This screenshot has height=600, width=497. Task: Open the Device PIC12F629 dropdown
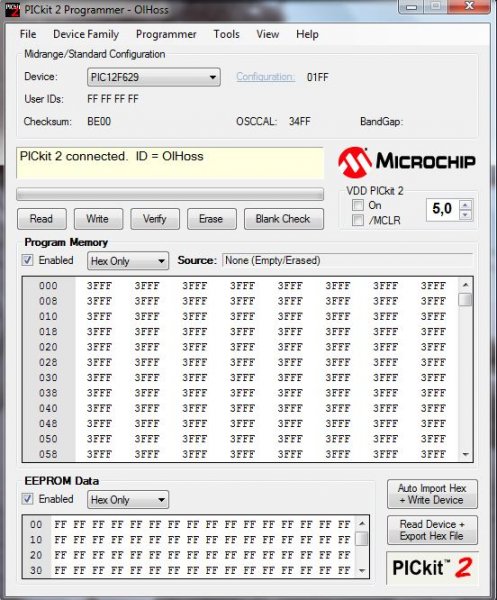(x=153, y=77)
